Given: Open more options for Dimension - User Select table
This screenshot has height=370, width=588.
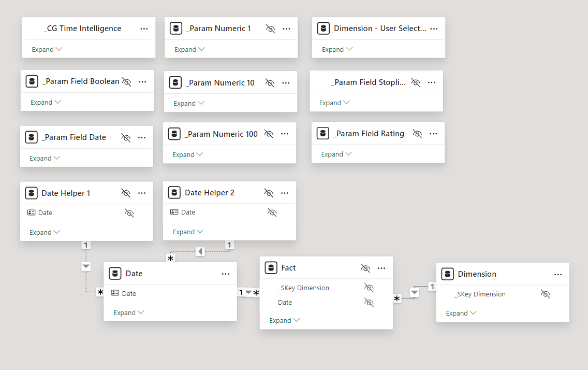Looking at the screenshot, I should (x=434, y=29).
